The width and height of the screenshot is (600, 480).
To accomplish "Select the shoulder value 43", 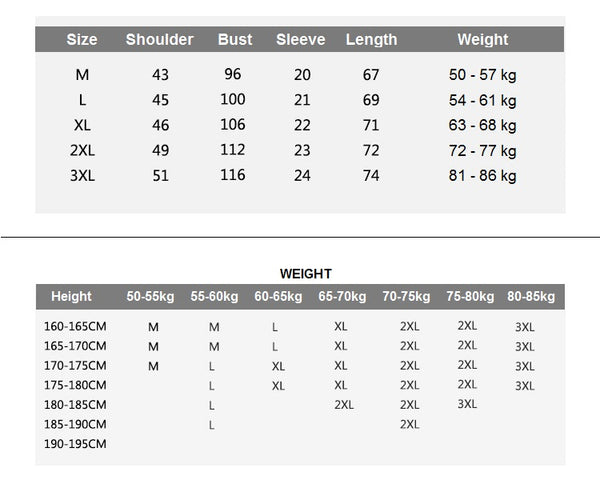I will coord(159,75).
